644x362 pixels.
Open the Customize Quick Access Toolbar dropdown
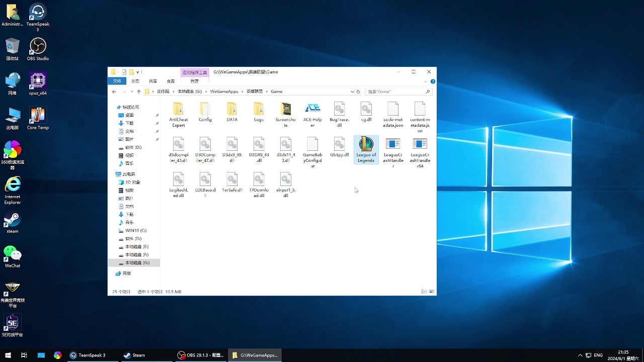tap(137, 72)
